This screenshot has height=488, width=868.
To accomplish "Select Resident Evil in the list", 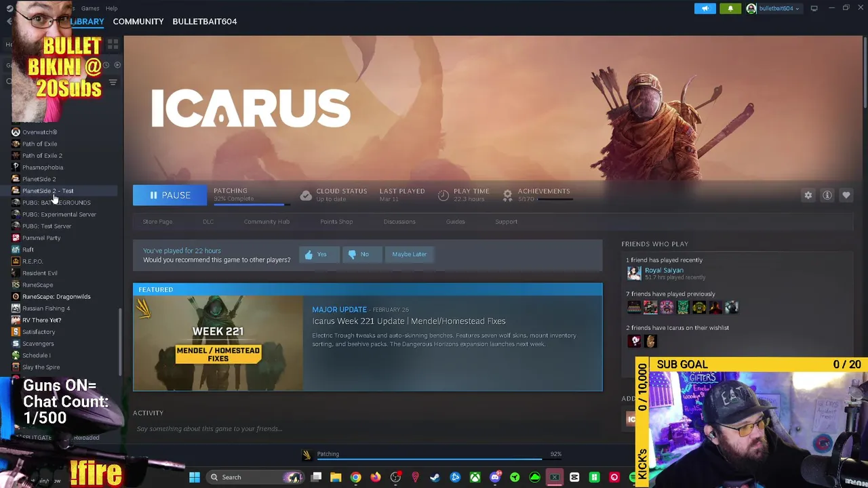I will [39, 273].
